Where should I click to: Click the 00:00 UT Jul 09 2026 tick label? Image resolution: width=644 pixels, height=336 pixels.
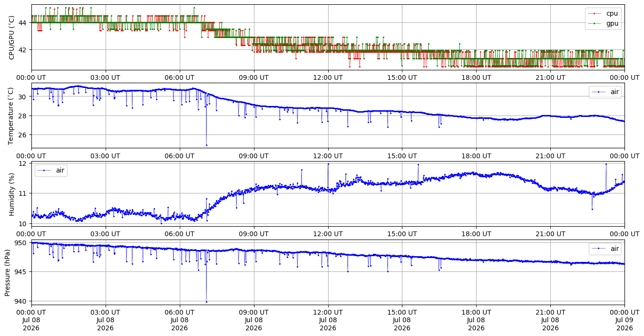tap(624, 320)
